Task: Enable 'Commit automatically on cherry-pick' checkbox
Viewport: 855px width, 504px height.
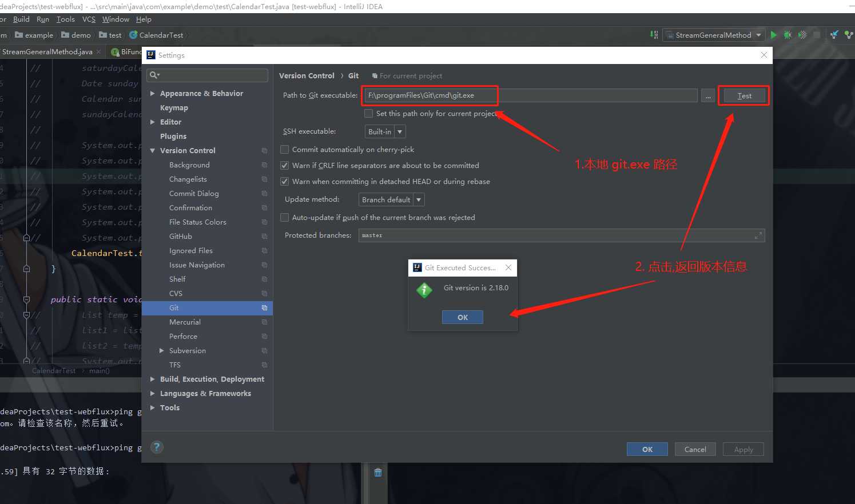Action: click(284, 149)
